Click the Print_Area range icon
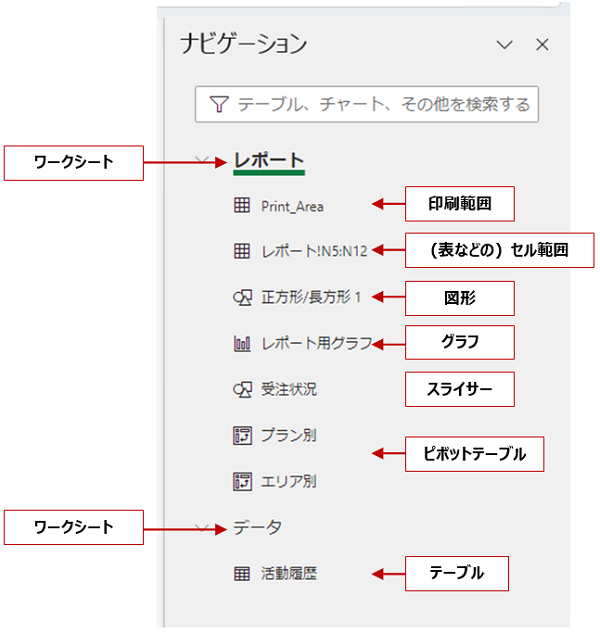Viewport: 600px width, 633px height. 242,206
